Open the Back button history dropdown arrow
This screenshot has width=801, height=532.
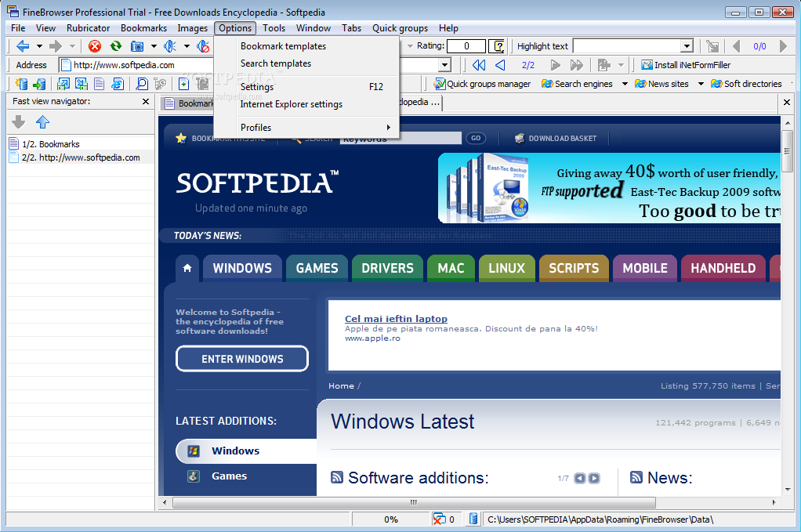[39, 46]
